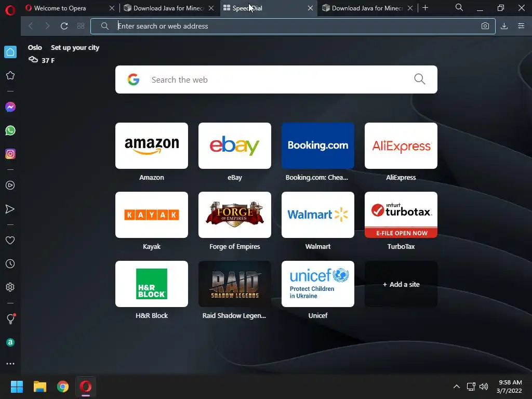Switch to last Download Java for Minecraft tab

pyautogui.click(x=367, y=8)
